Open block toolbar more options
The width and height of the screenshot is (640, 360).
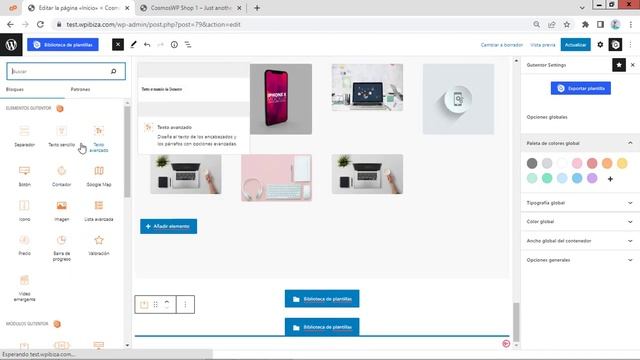point(185,304)
